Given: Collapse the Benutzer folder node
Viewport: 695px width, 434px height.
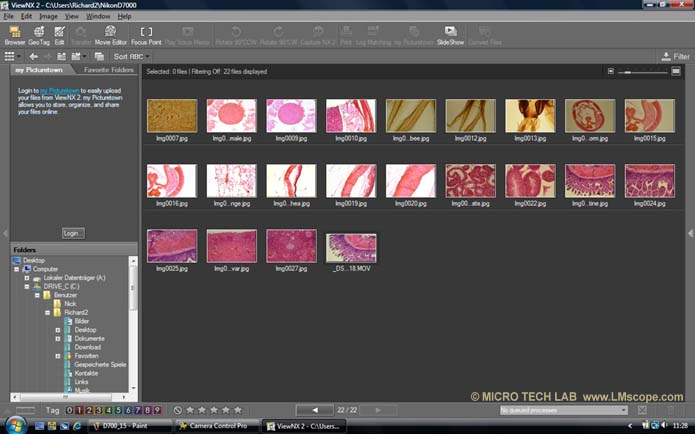Looking at the screenshot, I should click(x=37, y=295).
